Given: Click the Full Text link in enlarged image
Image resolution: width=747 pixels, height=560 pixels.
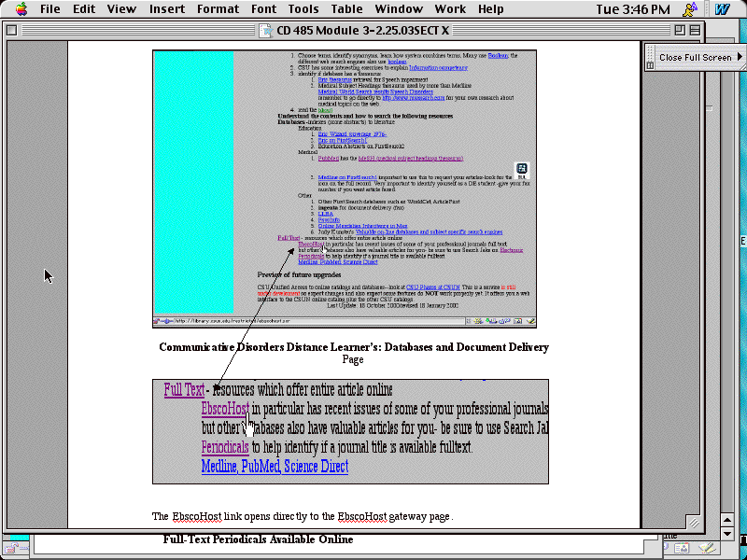Looking at the screenshot, I should (184, 390).
